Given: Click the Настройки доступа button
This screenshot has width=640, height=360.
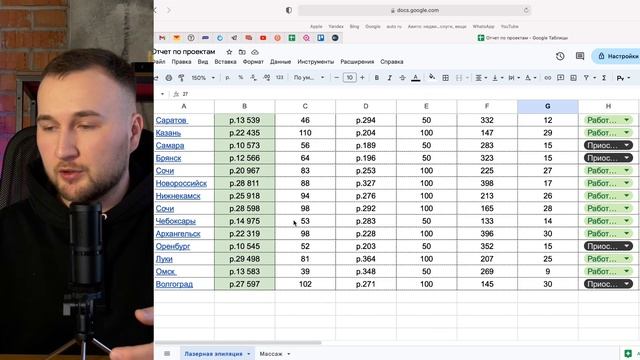Looking at the screenshot, I should (x=617, y=56).
